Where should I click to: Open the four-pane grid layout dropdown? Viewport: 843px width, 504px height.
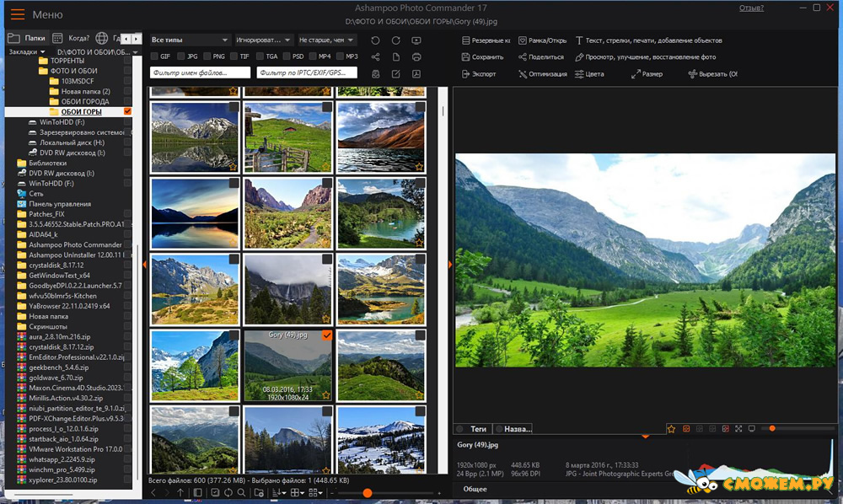(297, 492)
